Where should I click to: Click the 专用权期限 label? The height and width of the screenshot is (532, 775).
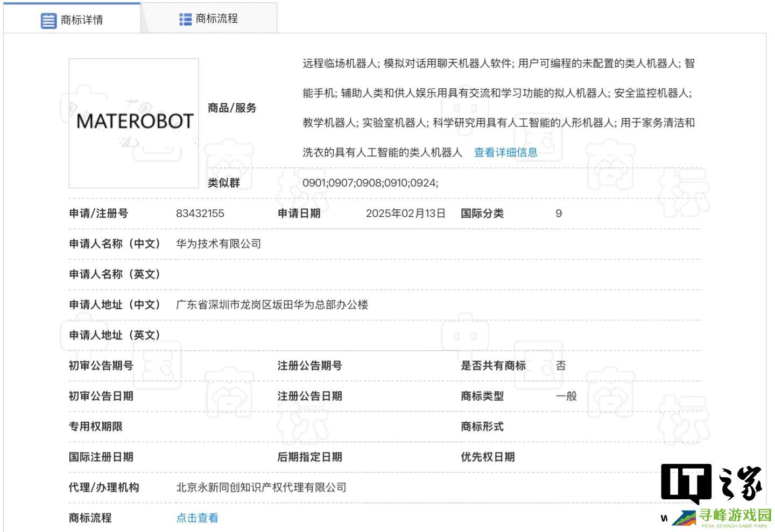[95, 427]
